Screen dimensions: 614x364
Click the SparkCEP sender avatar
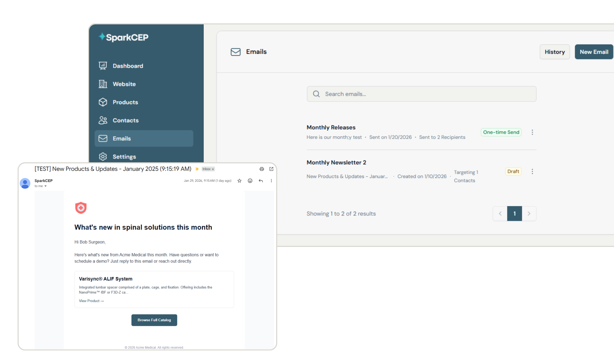point(25,183)
